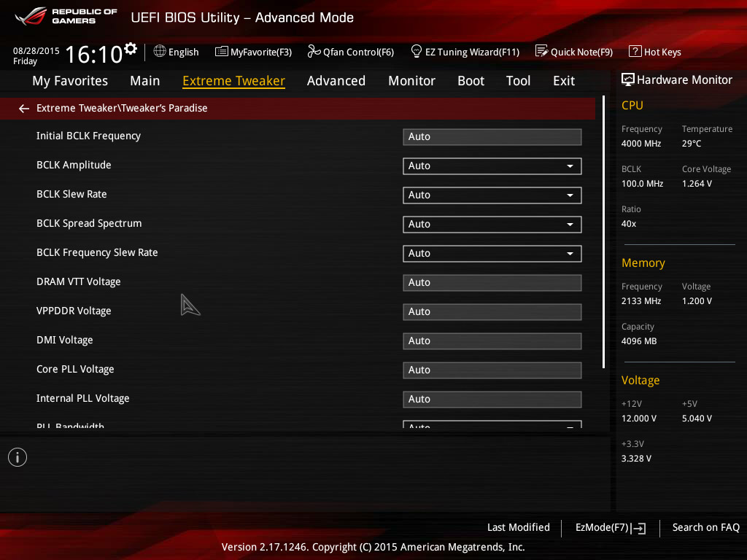
Task: Click the Hardware Monitor screen icon
Action: [628, 79]
